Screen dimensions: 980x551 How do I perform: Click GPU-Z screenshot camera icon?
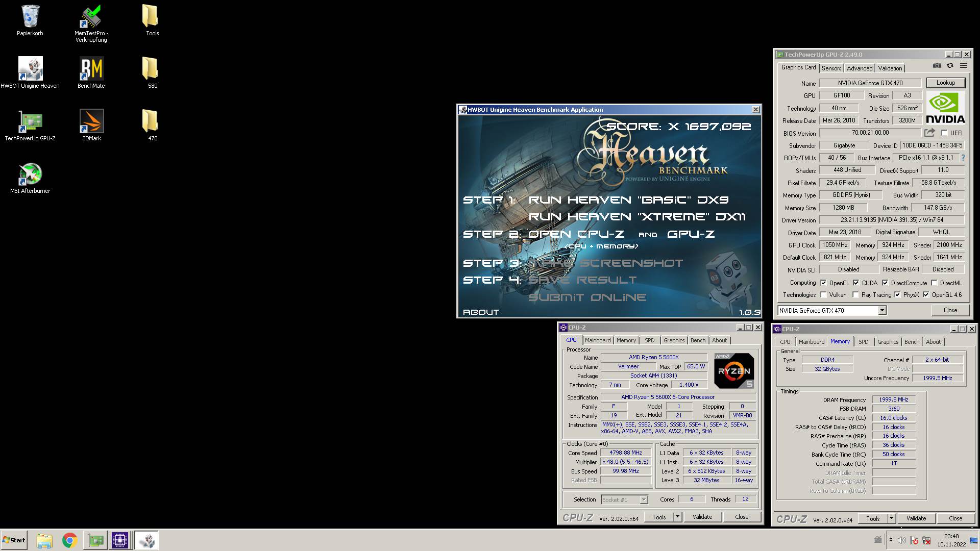click(x=937, y=66)
